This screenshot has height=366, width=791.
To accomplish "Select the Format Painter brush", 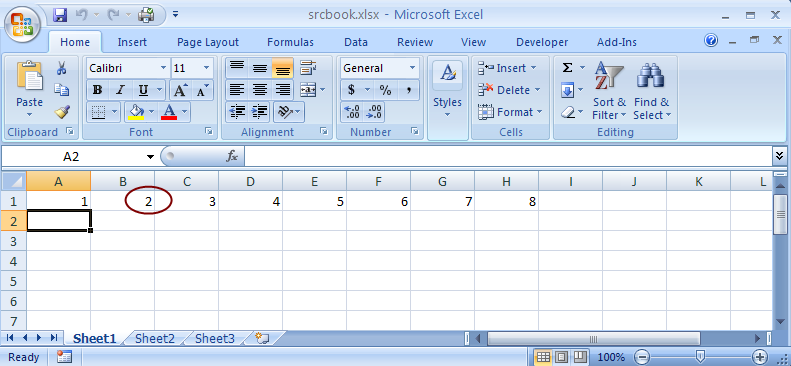I will (62, 112).
